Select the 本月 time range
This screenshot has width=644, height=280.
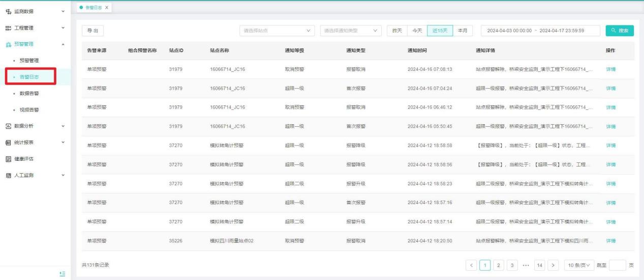pyautogui.click(x=463, y=31)
